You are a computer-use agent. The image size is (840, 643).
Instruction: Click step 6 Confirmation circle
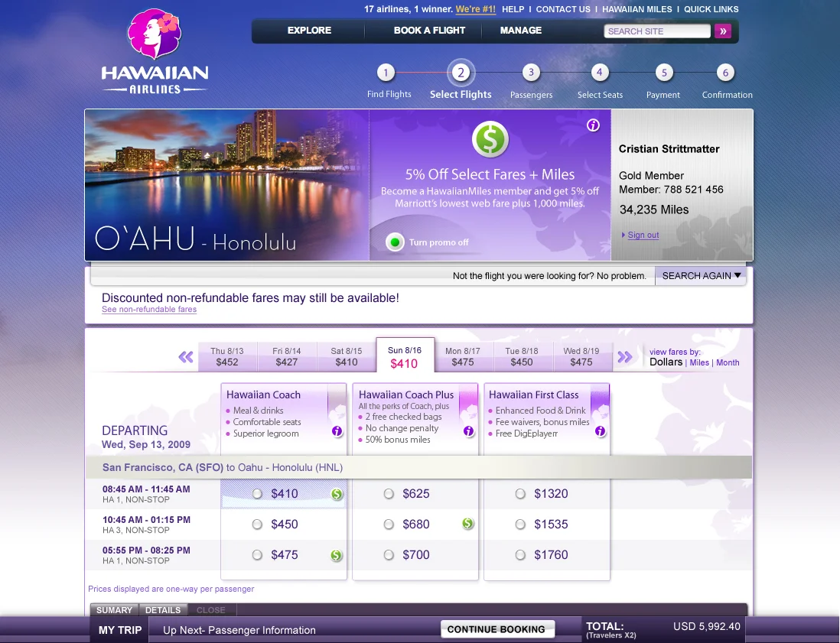pos(725,73)
